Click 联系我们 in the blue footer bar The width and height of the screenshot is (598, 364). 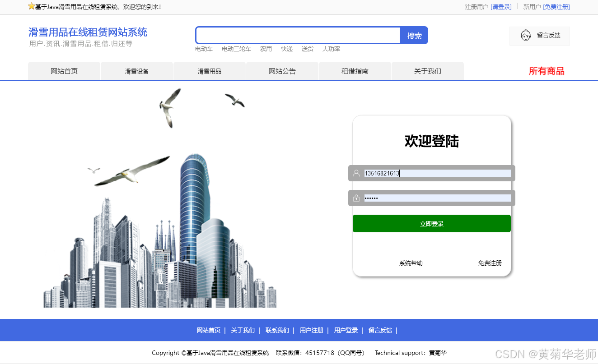[x=277, y=330]
